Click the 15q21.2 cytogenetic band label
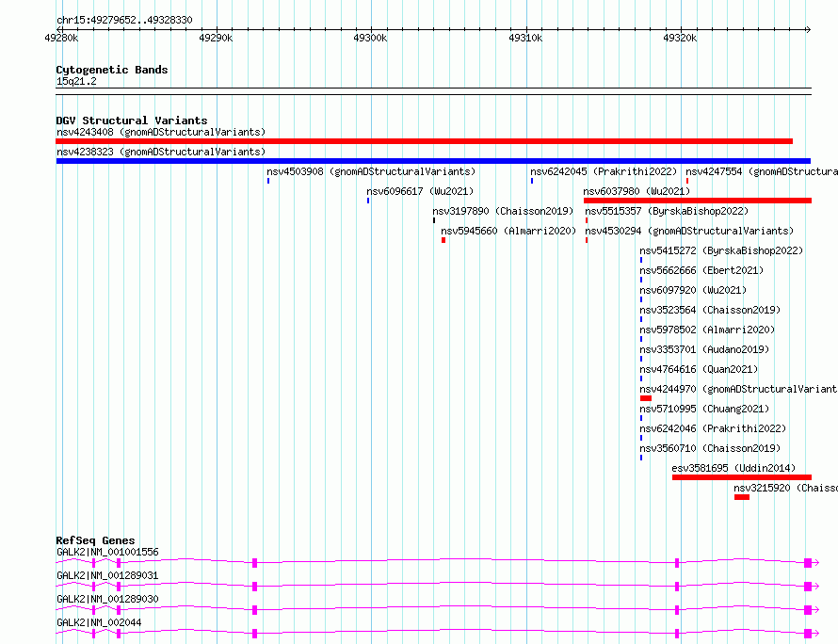 [x=76, y=81]
